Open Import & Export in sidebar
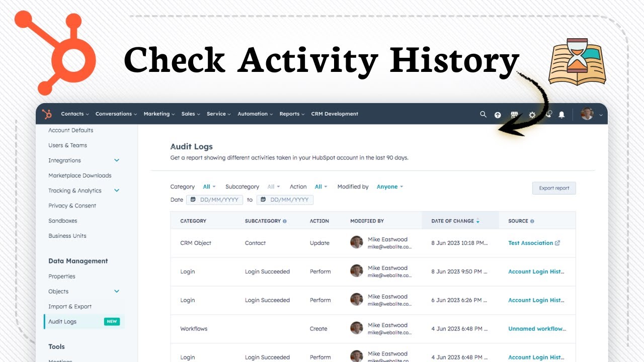Screen dimensions: 644x362 point(70,306)
